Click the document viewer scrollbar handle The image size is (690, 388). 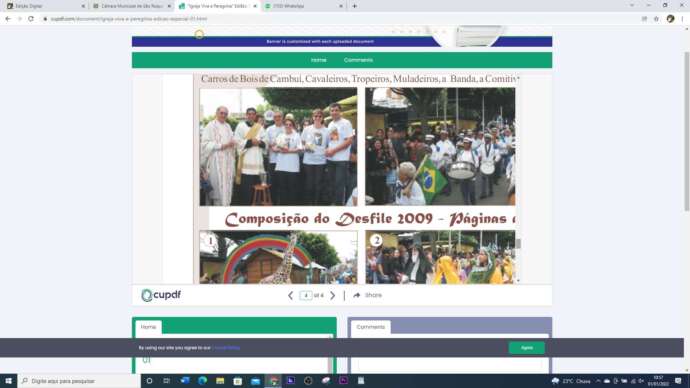pos(518,243)
